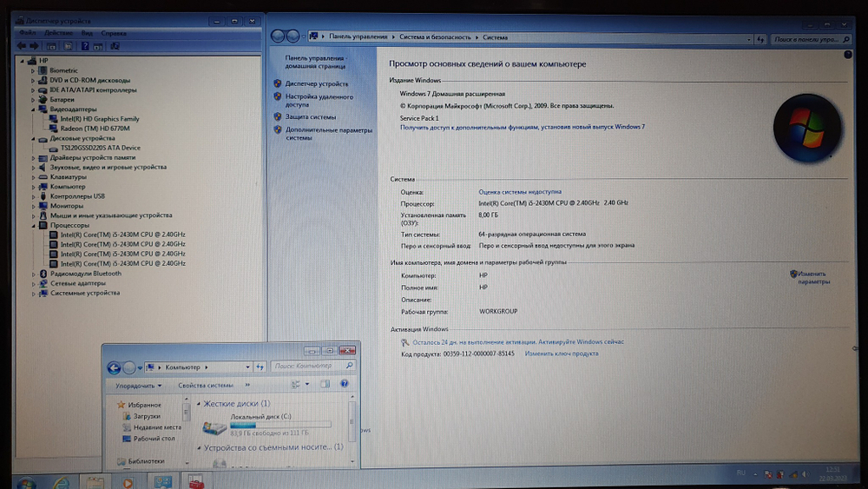
Task: Select Локальный диск (C:) drive icon
Action: click(214, 426)
